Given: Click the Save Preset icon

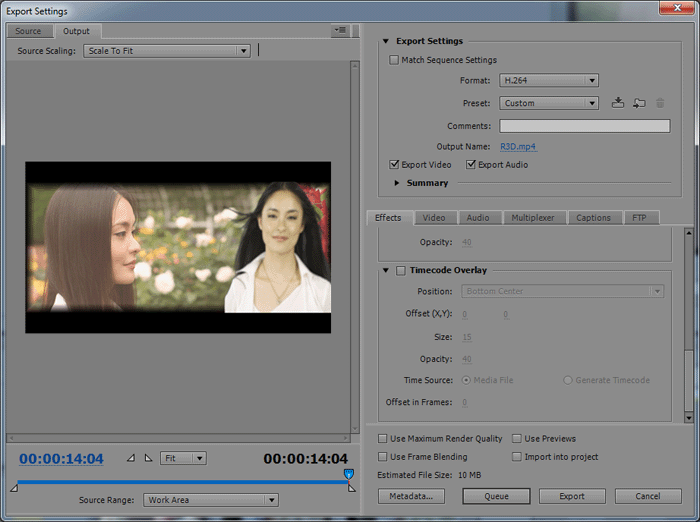Looking at the screenshot, I should click(618, 103).
